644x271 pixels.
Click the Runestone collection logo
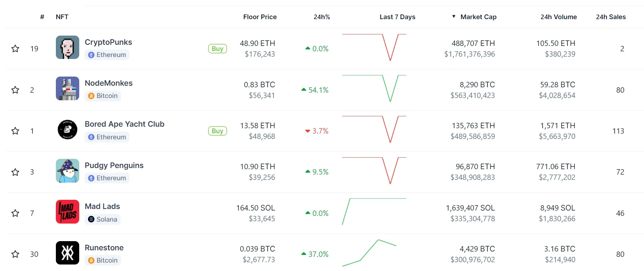pyautogui.click(x=67, y=253)
